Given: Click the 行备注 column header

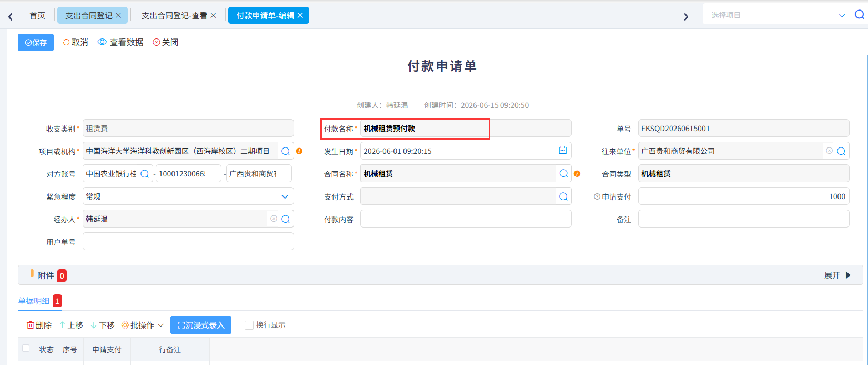Looking at the screenshot, I should point(170,350).
